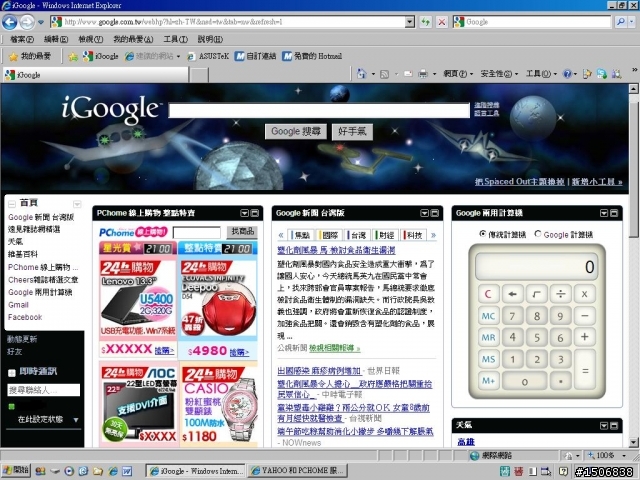Open search provider dropdown arrow
Image resolution: width=640 pixels, height=480 pixels.
click(x=632, y=22)
